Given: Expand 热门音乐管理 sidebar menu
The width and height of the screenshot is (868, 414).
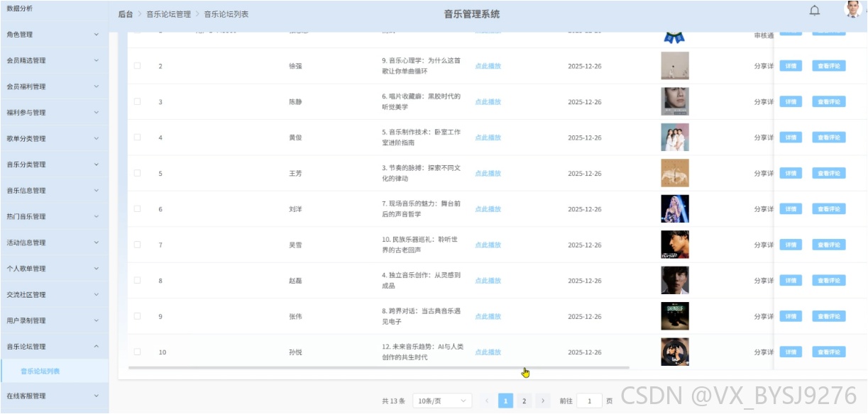Looking at the screenshot, I should tap(54, 216).
